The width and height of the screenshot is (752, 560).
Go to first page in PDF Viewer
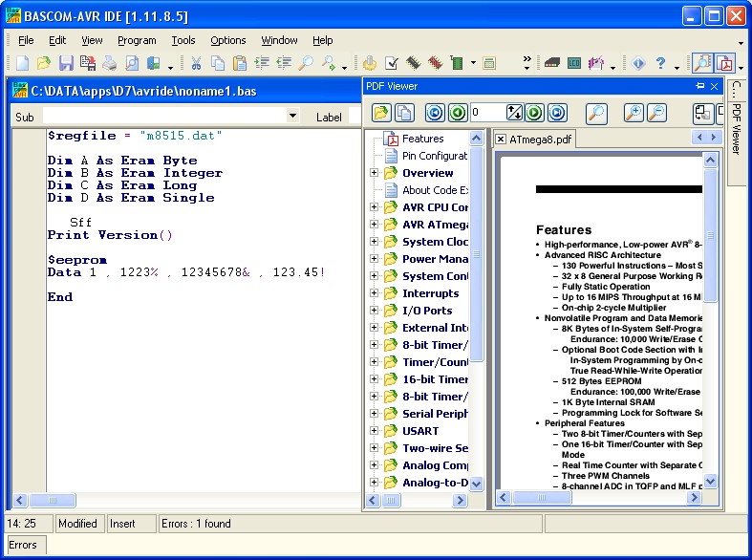click(435, 113)
